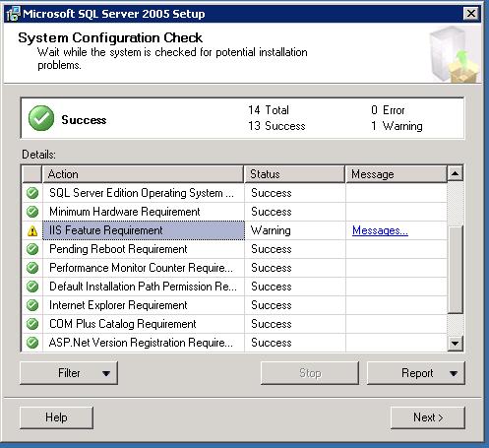Select the Minimum Hardware Requirement row
This screenshot has height=448, width=489.
pos(234,212)
